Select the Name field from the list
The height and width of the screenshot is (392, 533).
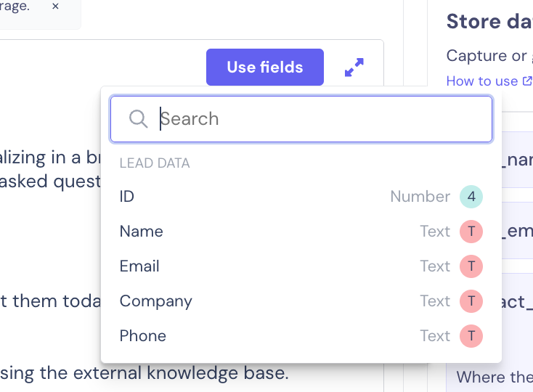point(141,232)
